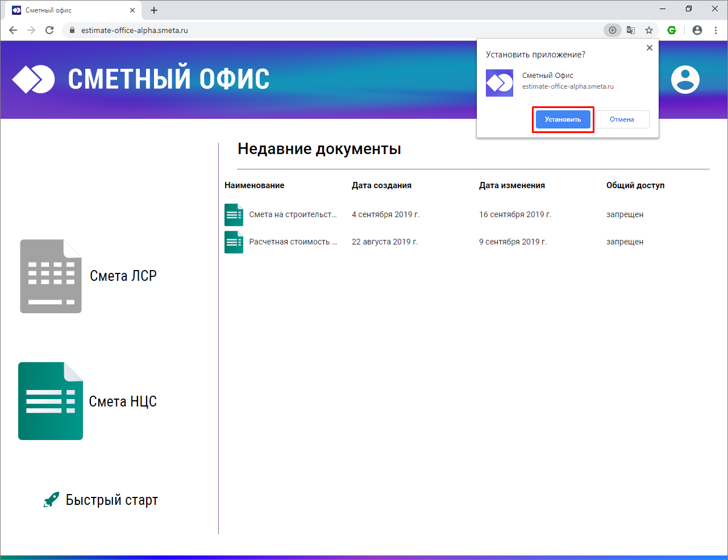Open the user account icon in header
Viewport: 728px width, 560px height.
coord(685,80)
